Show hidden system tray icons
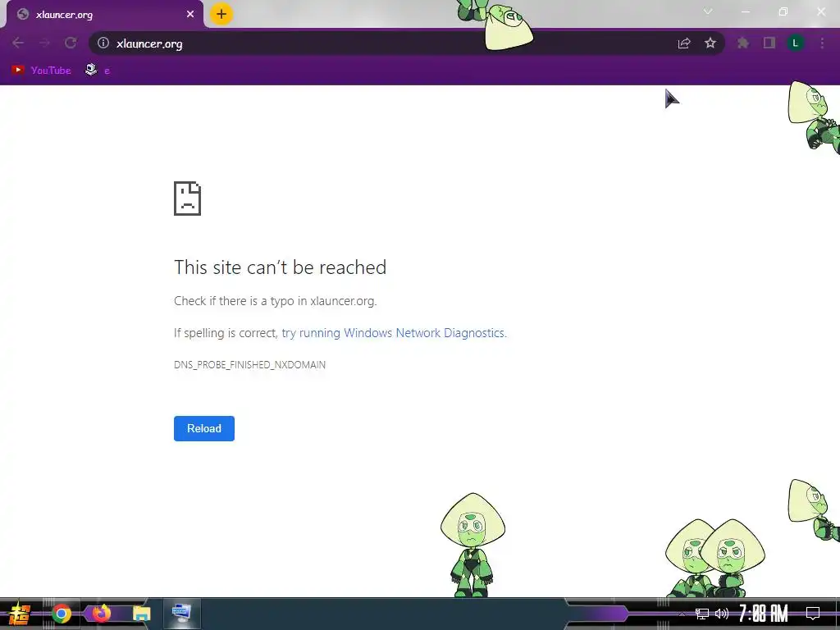This screenshot has width=840, height=630. (x=682, y=614)
